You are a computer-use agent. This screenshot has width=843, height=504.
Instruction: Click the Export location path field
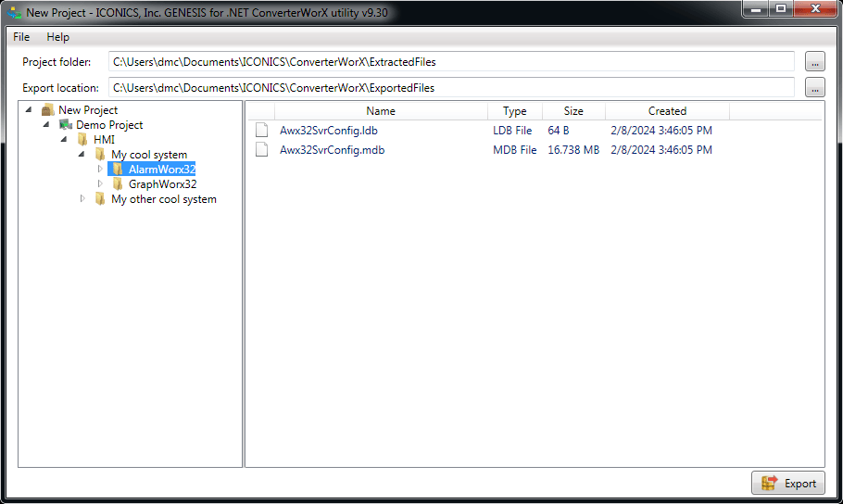point(451,88)
